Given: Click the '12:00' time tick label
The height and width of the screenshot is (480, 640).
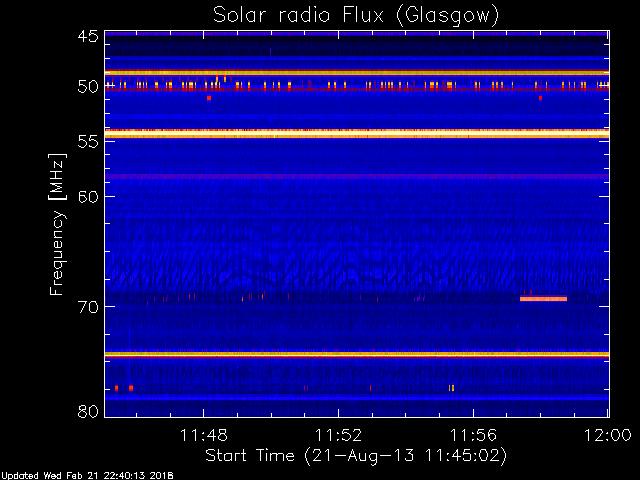Looking at the screenshot, I should [608, 435].
